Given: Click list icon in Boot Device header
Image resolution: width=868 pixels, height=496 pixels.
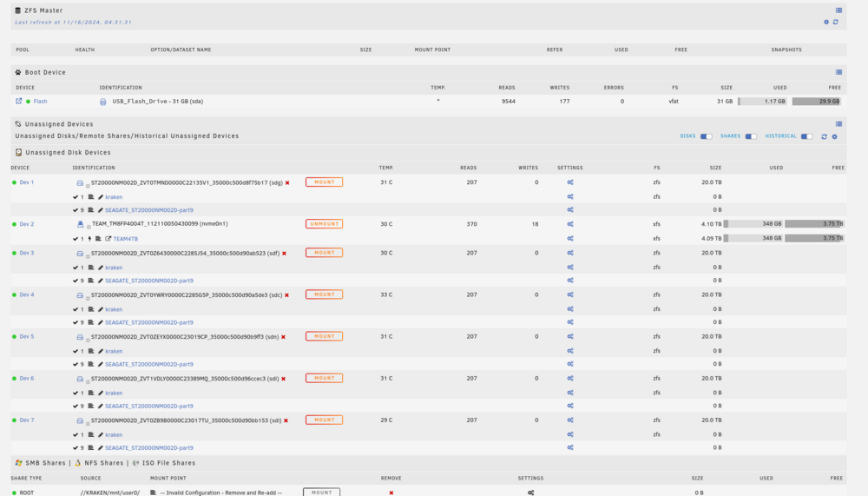Looking at the screenshot, I should [838, 72].
